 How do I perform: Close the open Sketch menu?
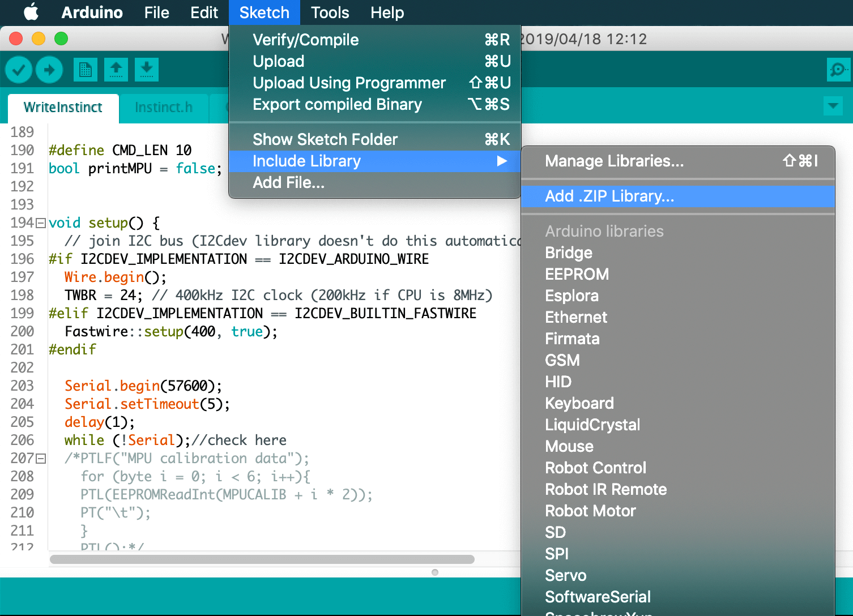click(264, 12)
